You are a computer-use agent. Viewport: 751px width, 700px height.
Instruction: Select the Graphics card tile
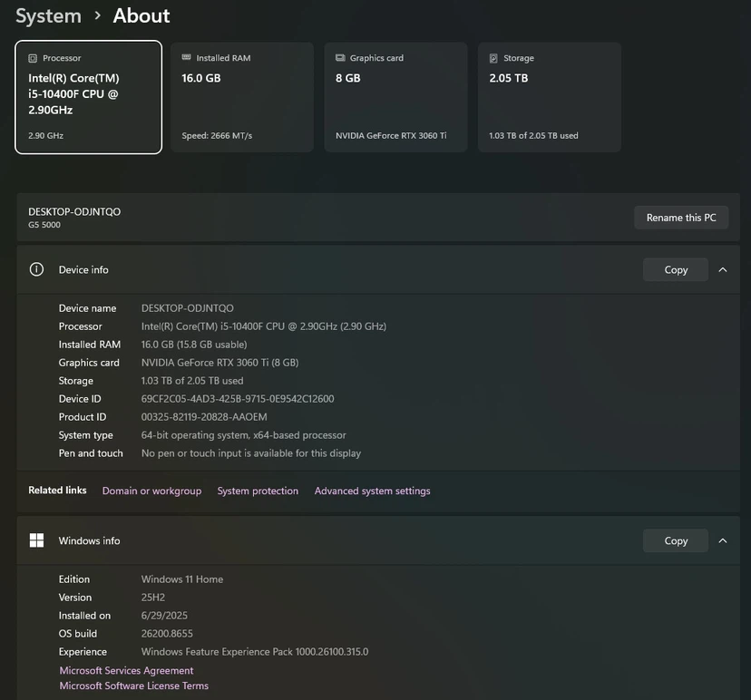pos(395,97)
